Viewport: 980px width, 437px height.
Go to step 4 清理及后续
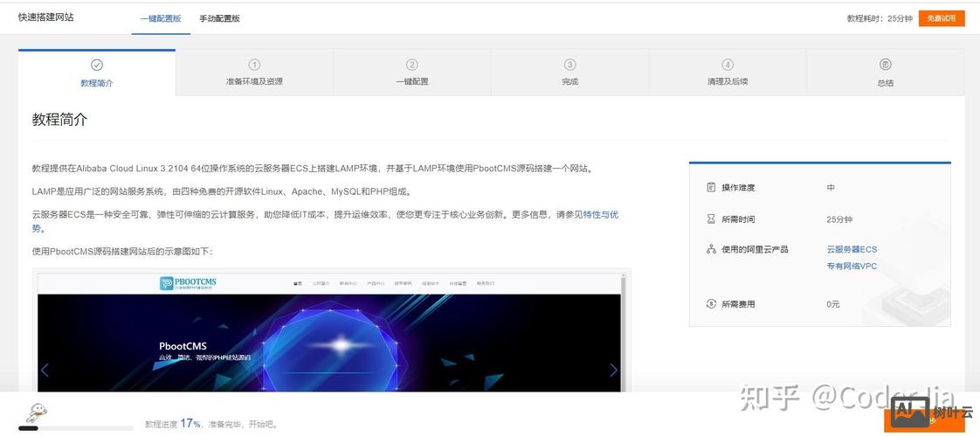pyautogui.click(x=728, y=73)
